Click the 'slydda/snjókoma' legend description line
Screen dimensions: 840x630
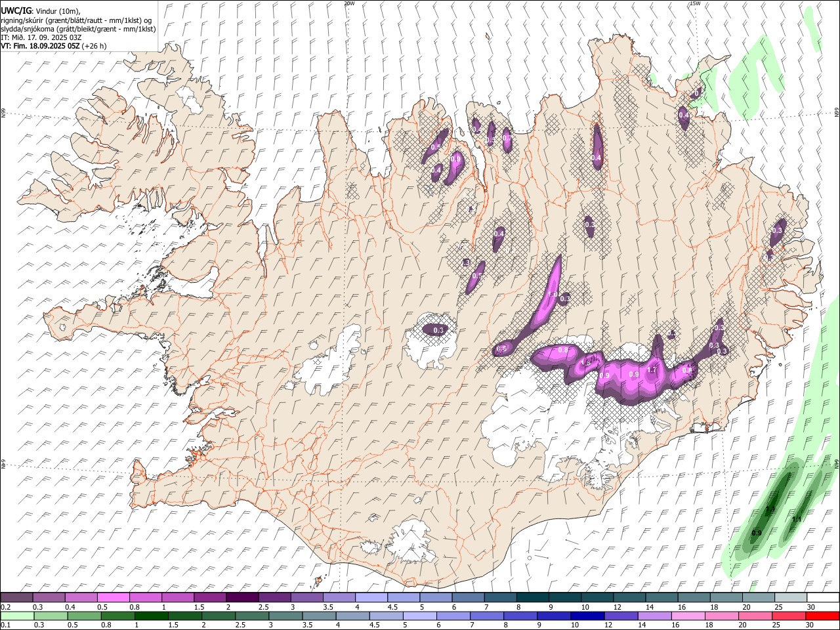79,29
